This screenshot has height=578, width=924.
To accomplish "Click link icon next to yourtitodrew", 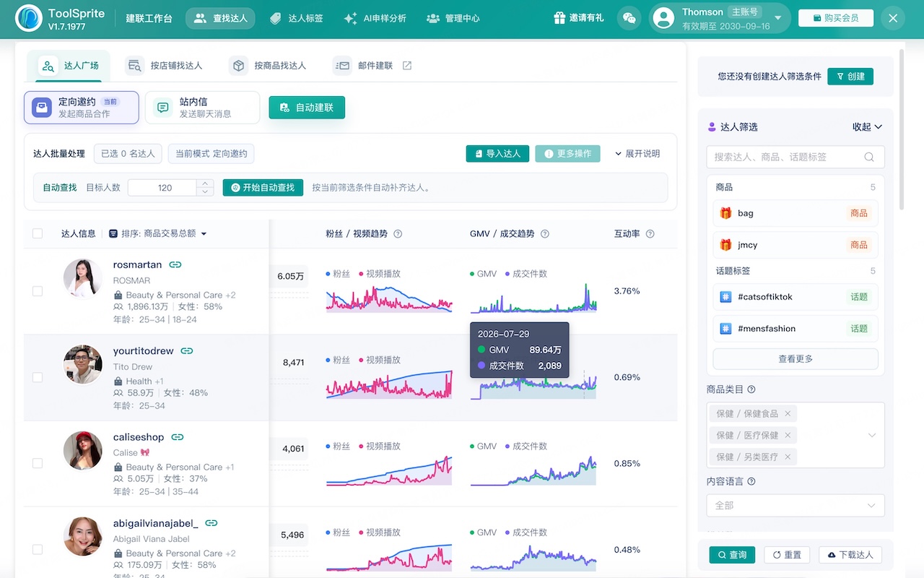I will pos(187,351).
